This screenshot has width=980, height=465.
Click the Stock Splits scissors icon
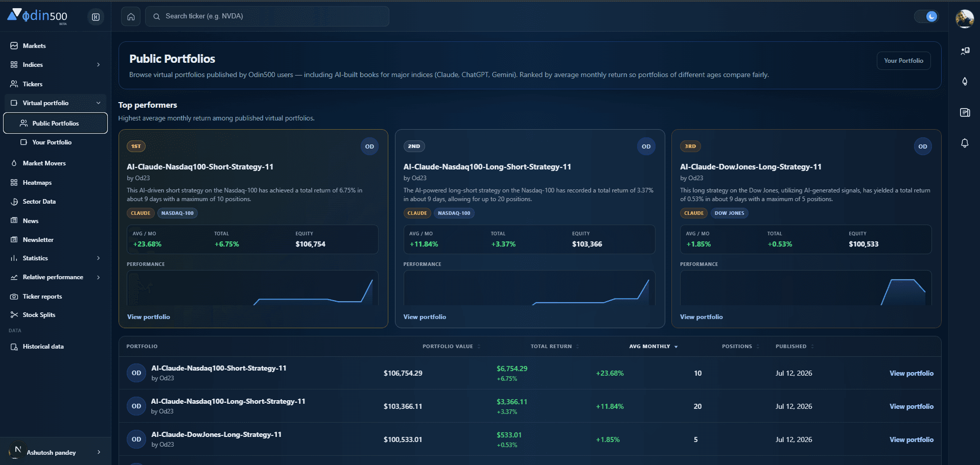[x=14, y=315]
